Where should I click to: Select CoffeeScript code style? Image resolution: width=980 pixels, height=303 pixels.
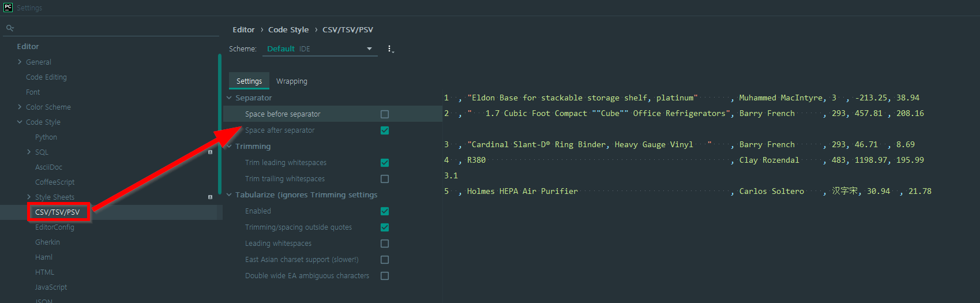click(55, 182)
